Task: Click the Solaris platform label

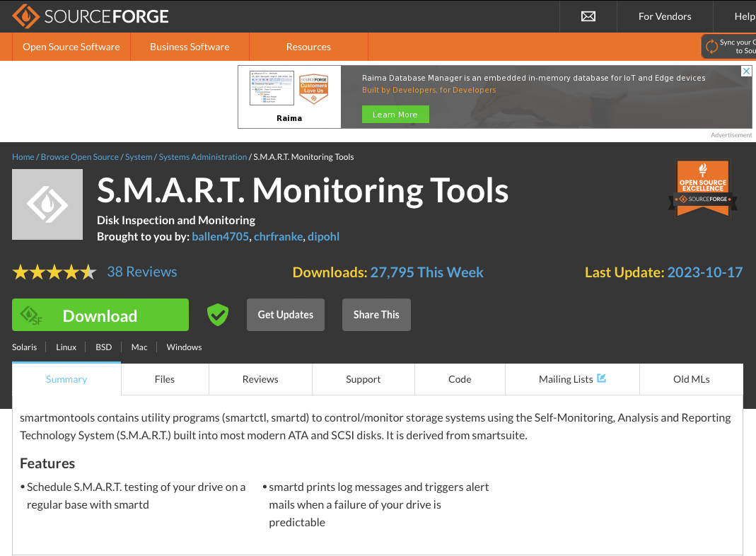Action: tap(25, 347)
